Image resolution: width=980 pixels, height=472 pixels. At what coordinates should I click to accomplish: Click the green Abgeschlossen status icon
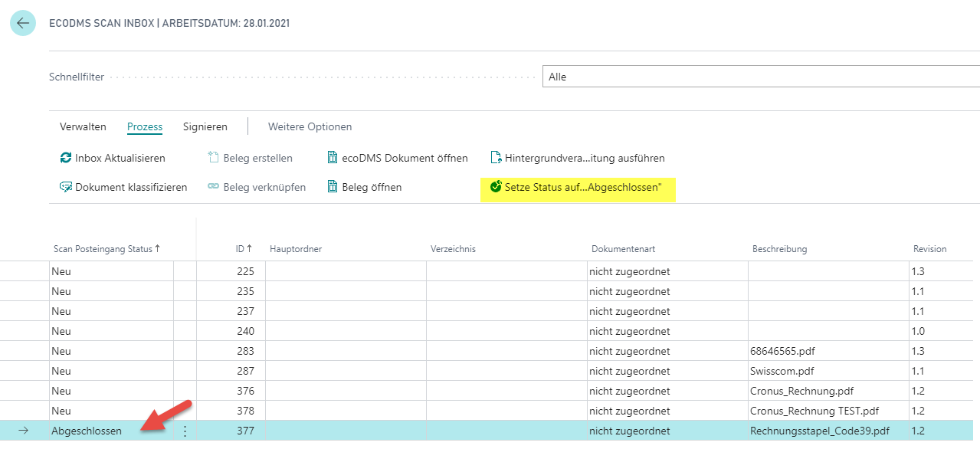pos(496,186)
